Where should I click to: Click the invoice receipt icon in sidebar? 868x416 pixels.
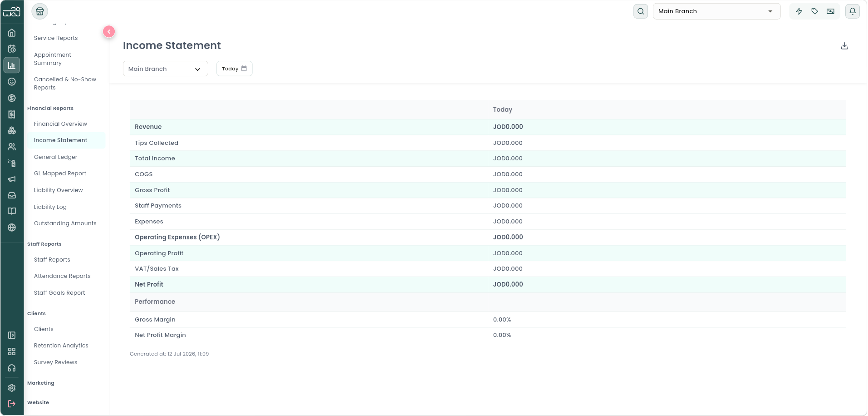(12, 114)
